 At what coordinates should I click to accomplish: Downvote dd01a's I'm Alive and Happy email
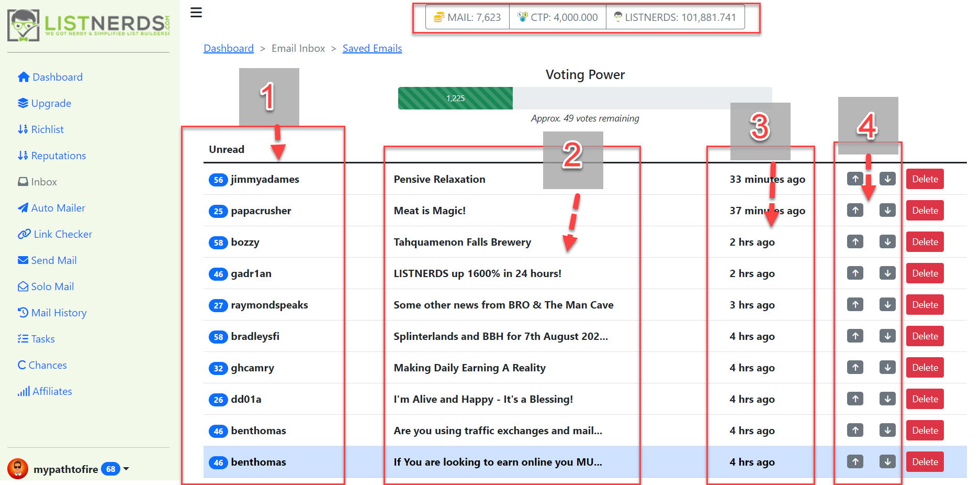tap(887, 399)
